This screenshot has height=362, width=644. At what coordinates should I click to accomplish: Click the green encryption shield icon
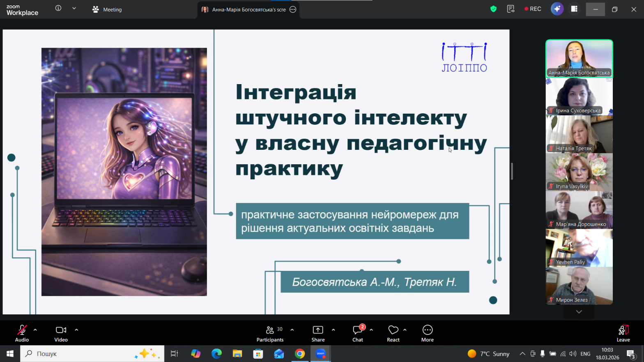(x=493, y=9)
